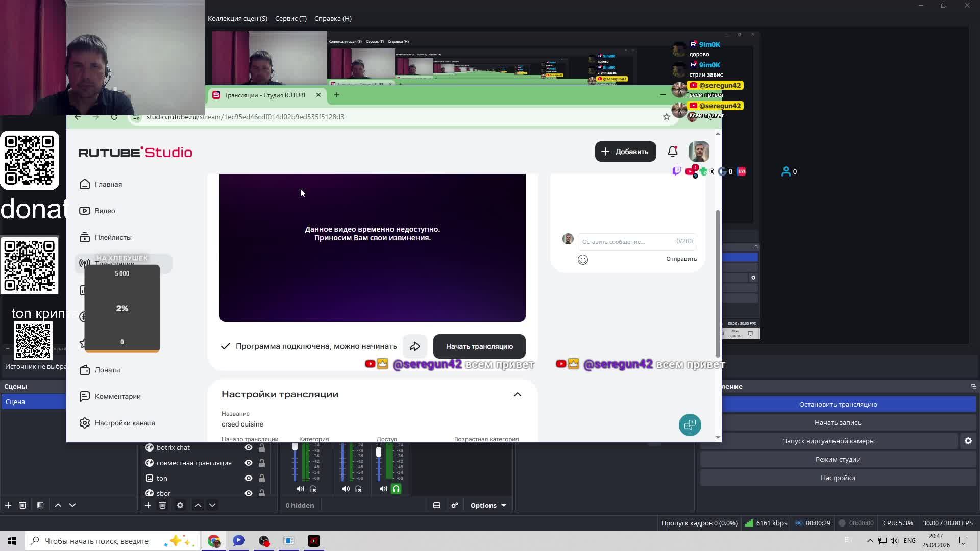This screenshot has height=551, width=980.
Task: Collapse Настройки трансляции section
Action: [517, 394]
